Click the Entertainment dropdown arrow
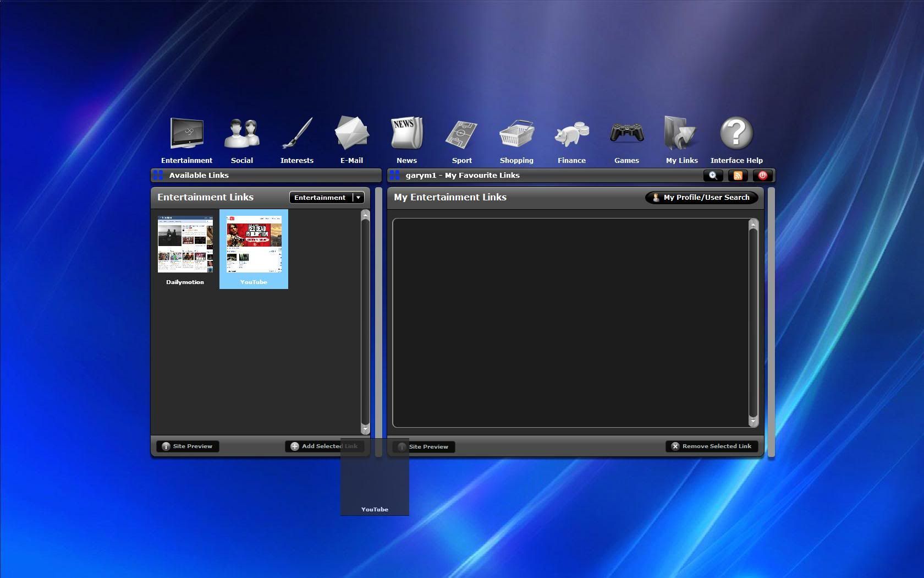This screenshot has width=924, height=578. point(358,198)
